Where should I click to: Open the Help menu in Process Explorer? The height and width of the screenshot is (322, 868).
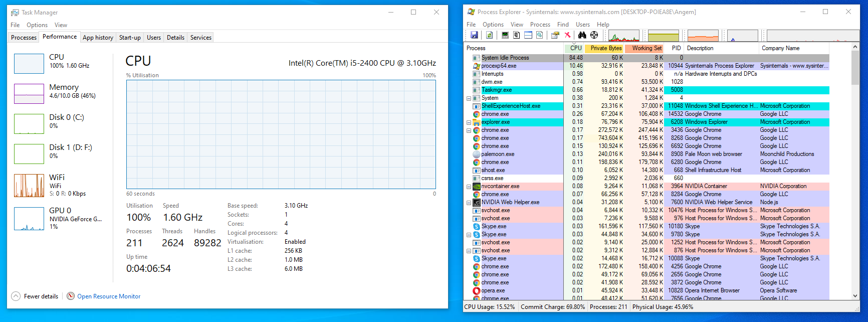603,24
